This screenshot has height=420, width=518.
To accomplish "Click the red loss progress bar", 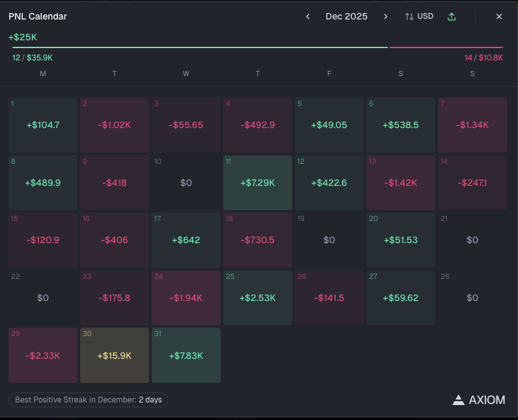I will (x=446, y=47).
